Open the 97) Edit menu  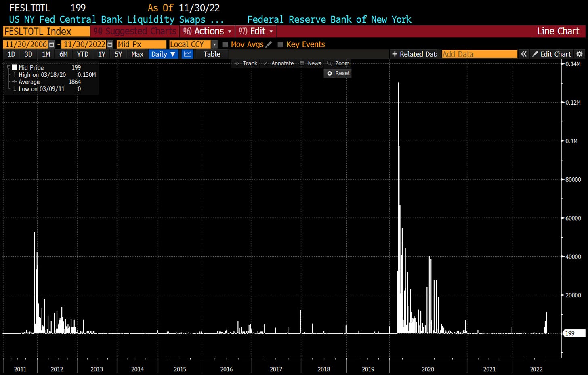pyautogui.click(x=256, y=31)
